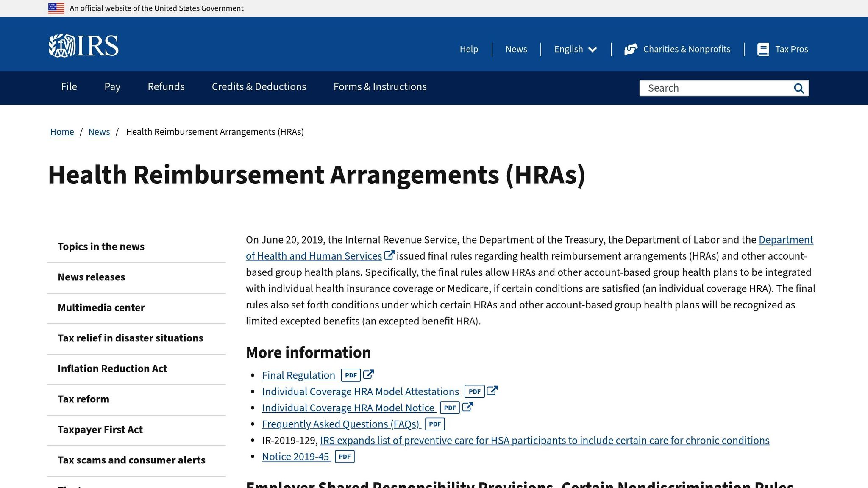Open Tax reform sidebar item
The width and height of the screenshot is (868, 488).
(136, 399)
